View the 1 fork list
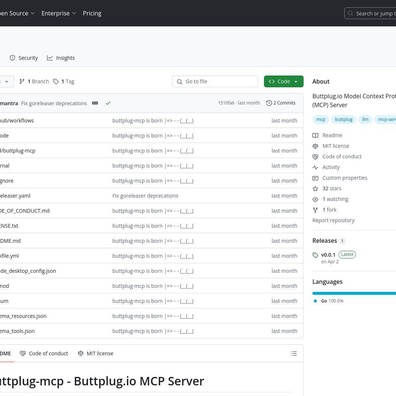This screenshot has height=396, width=396. [329, 210]
